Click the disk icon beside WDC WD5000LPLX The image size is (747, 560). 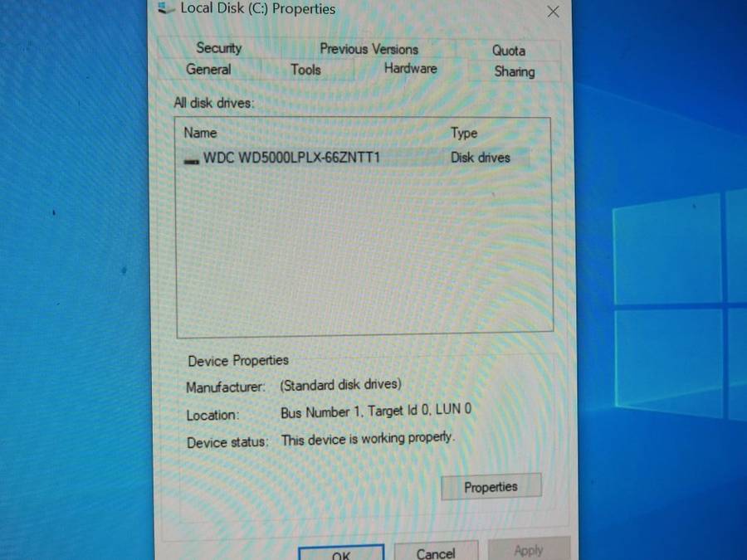192,158
